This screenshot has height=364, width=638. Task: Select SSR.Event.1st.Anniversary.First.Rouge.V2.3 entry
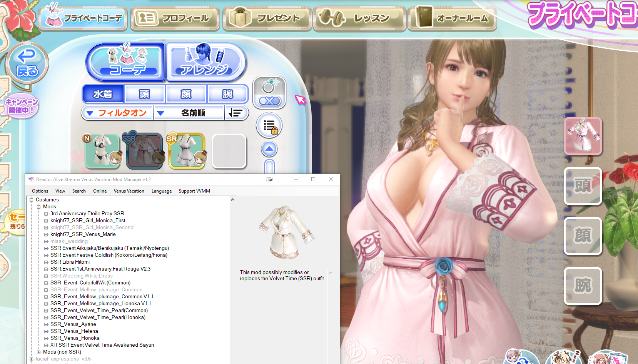coord(100,269)
